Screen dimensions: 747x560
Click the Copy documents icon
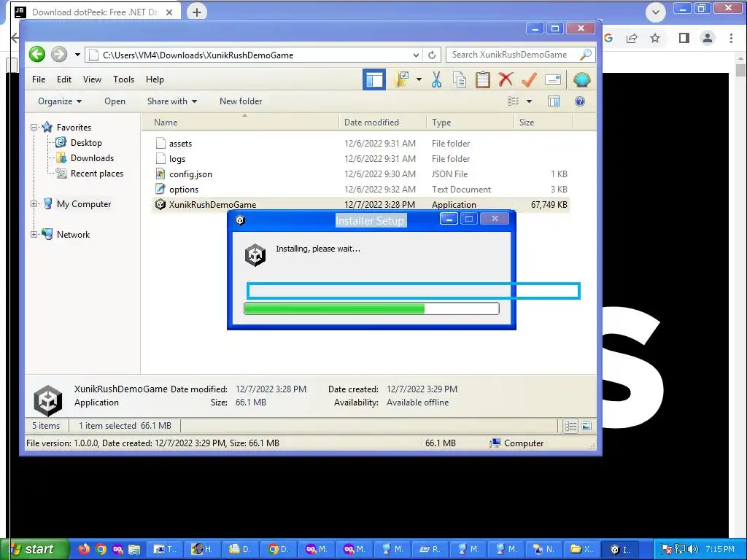pyautogui.click(x=460, y=79)
